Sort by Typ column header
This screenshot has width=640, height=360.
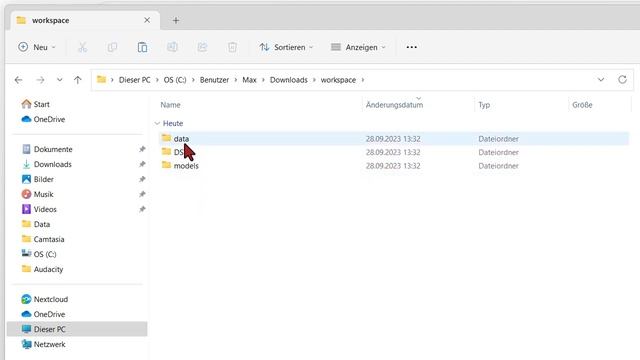484,105
